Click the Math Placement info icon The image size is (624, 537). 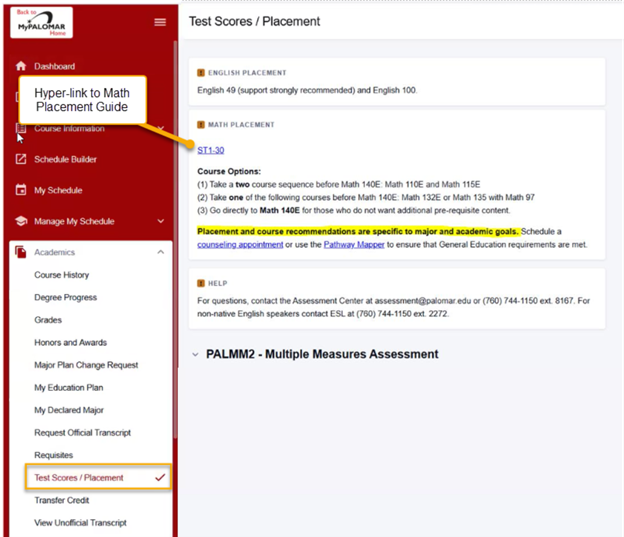tap(201, 125)
